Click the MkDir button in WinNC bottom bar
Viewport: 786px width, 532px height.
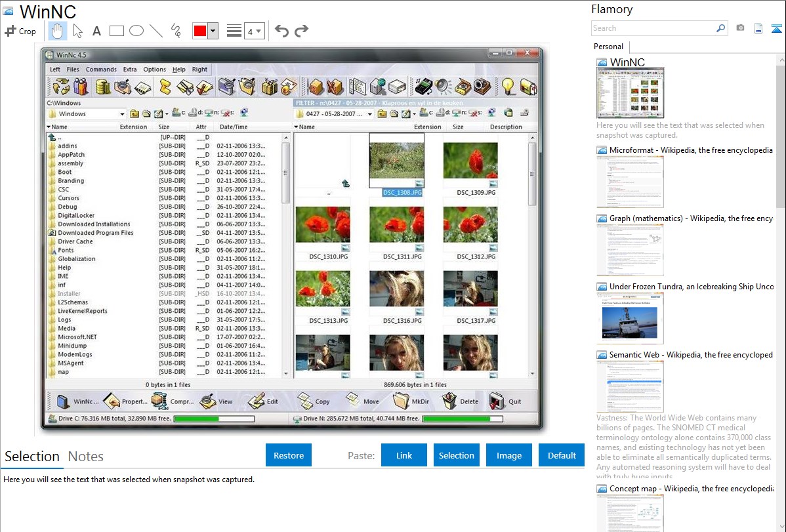point(411,401)
